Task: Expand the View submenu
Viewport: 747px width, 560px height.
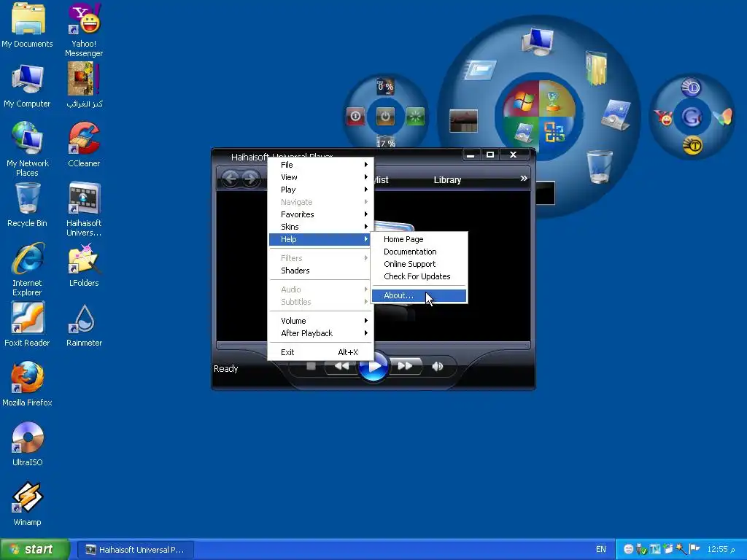Action: point(321,177)
